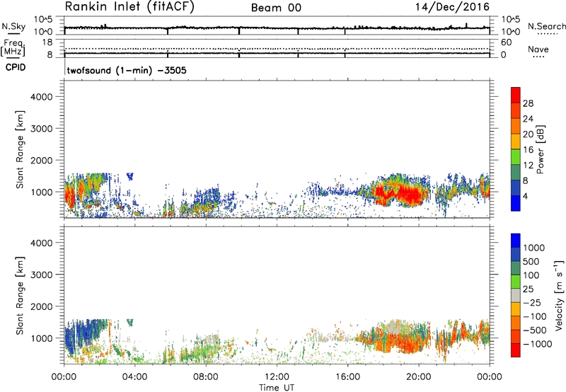566x392 pixels.
Task: Click the 'Rankin Inlet (fitACF)' title text
Action: tap(129, 7)
